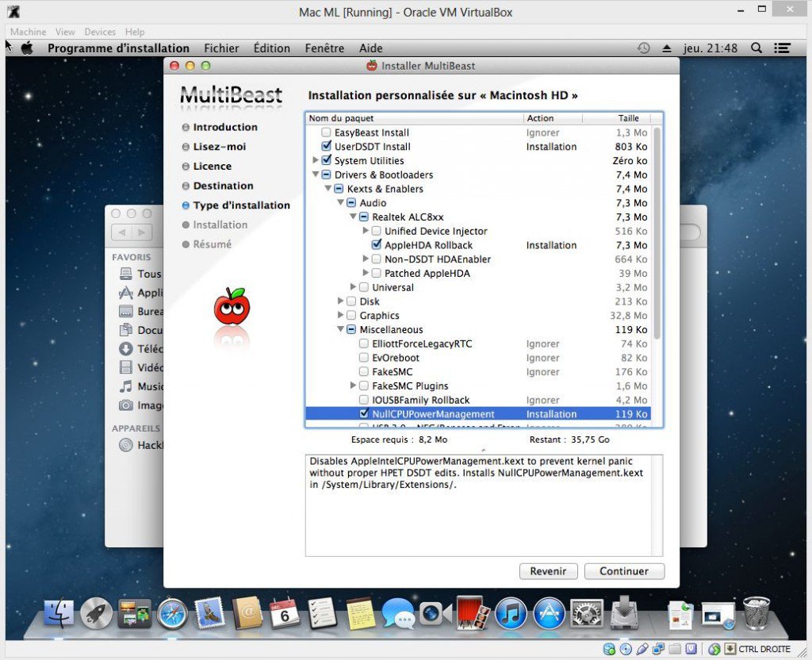Click the package list vertical scrollbar
812x660 pixels.
(x=657, y=233)
